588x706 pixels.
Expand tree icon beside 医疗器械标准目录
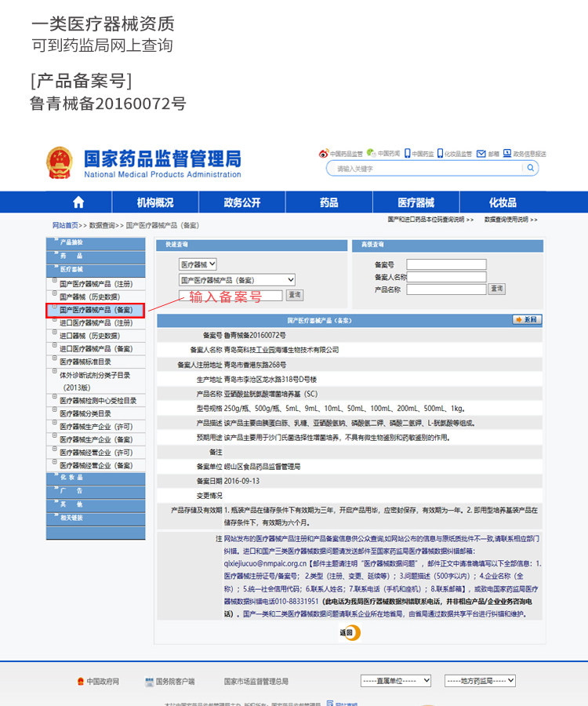point(54,358)
